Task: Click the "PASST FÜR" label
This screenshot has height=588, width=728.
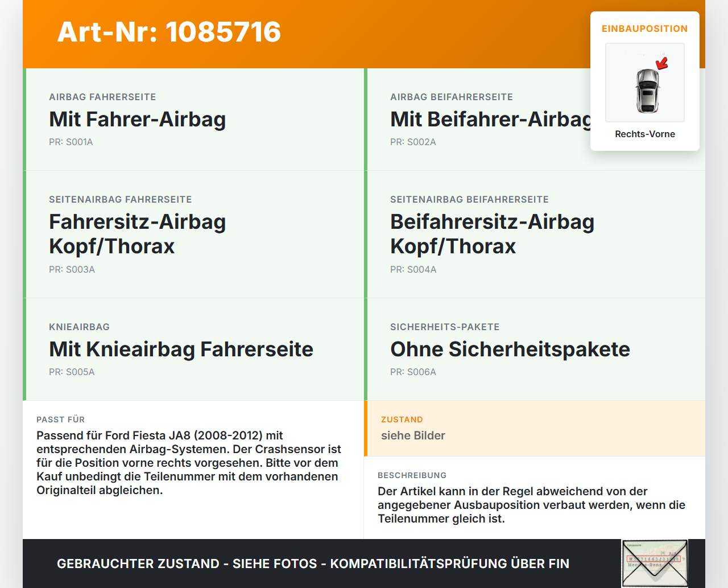Action: (x=61, y=420)
